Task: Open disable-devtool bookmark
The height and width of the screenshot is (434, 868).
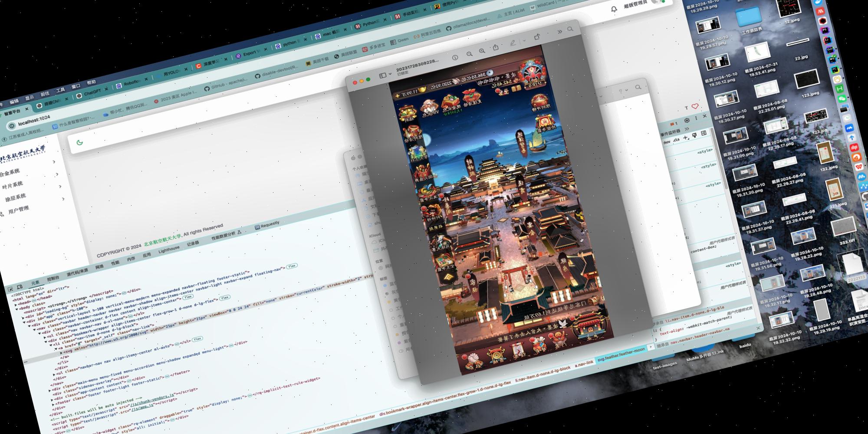Action: (276, 72)
